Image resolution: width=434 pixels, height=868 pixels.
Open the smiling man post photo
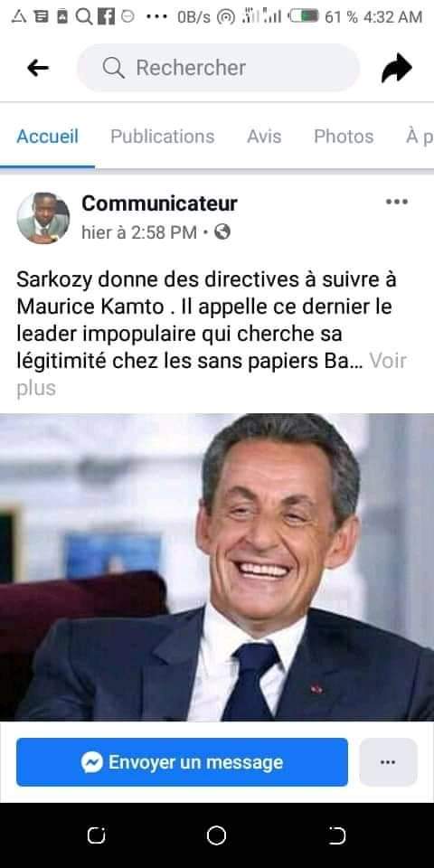pos(217,567)
